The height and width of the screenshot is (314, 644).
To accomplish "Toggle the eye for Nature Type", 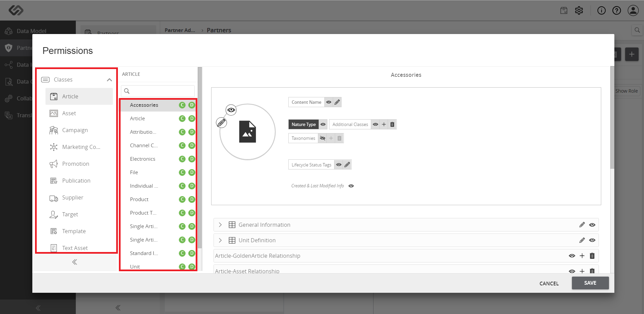I will click(323, 124).
